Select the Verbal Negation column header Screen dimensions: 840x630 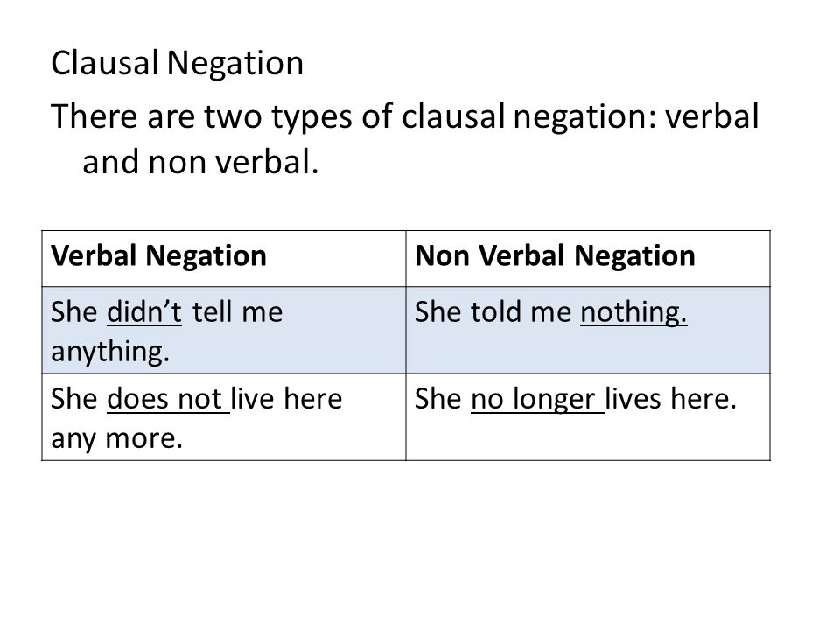coord(158,255)
